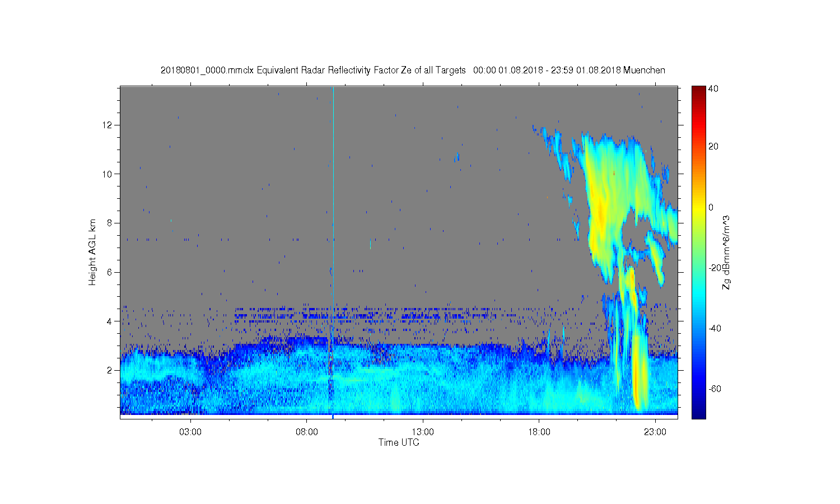840x504 pixels.
Task: Click the vertical artifact line near 09:00
Action: click(333, 252)
